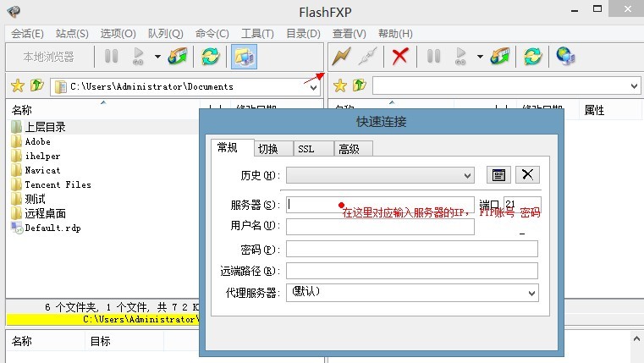Select the 上层目录 parent directory row
Image resolution: width=644 pixels, height=363 pixels.
(102, 127)
